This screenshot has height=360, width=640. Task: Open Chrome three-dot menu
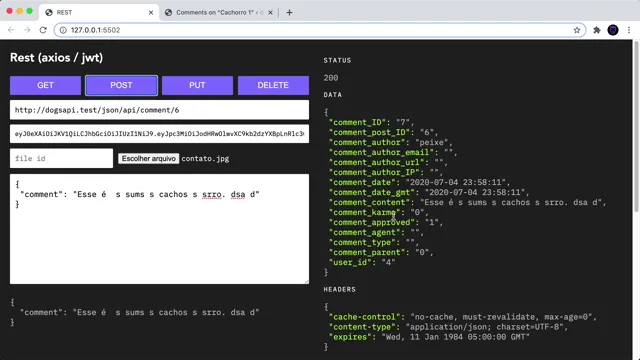629,30
